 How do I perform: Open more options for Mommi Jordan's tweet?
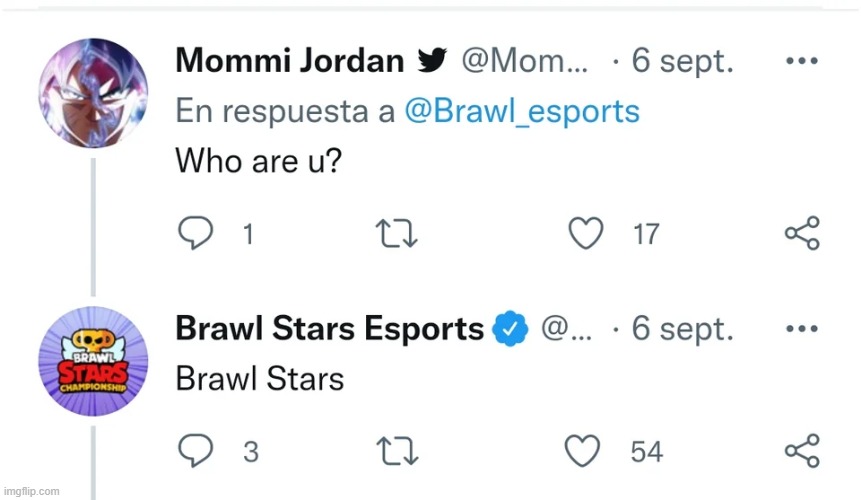pos(802,60)
